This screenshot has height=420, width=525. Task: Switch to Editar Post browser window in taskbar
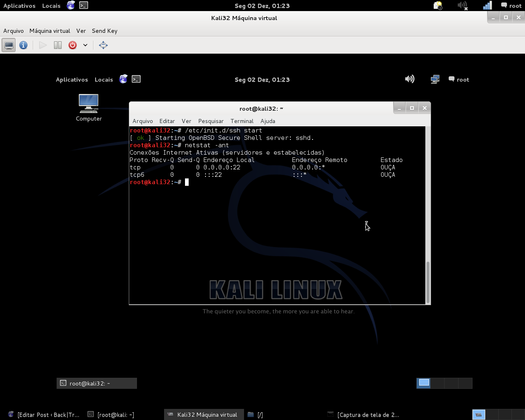44,415
